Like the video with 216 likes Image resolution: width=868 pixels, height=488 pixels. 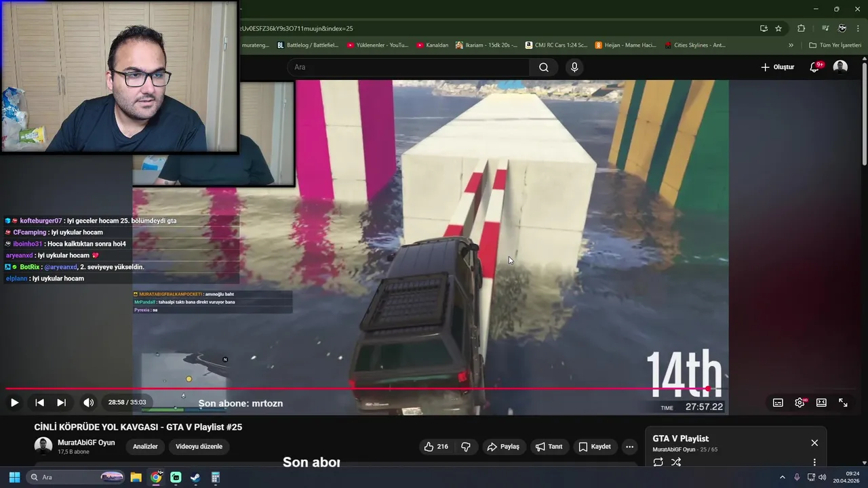pos(436,447)
